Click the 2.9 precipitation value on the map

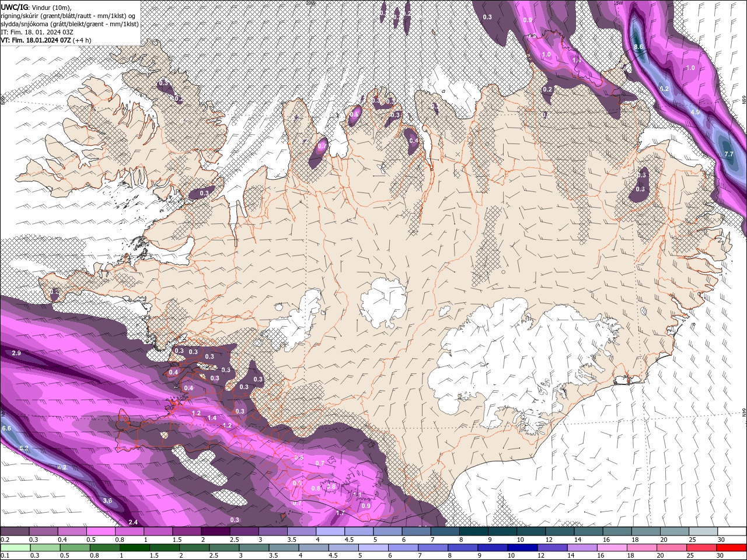16,353
